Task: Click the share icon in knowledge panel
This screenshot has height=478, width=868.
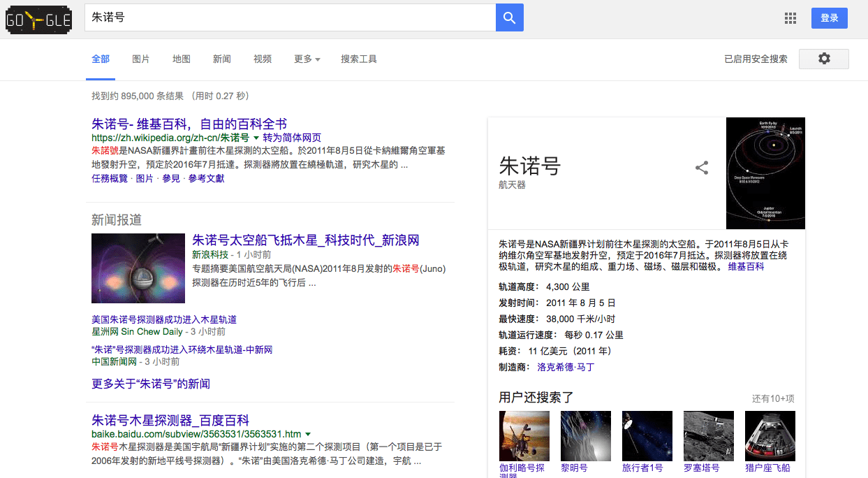Action: point(702,168)
